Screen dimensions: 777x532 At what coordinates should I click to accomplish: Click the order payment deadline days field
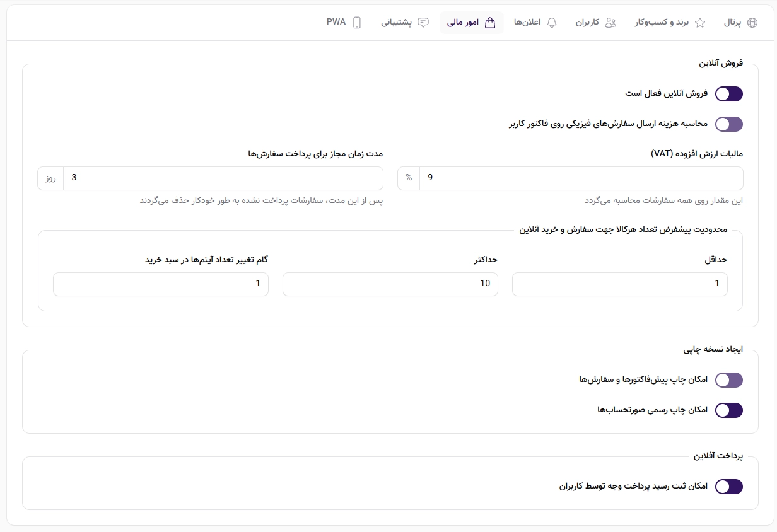pos(223,178)
